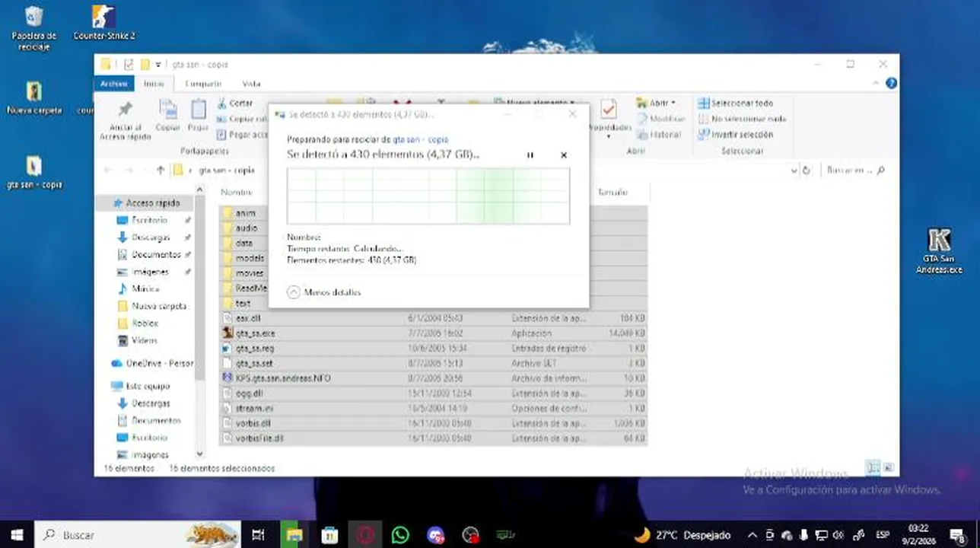Viewport: 980px width, 548px height.
Task: Select the vorbisFile.dll file
Action: [433, 438]
